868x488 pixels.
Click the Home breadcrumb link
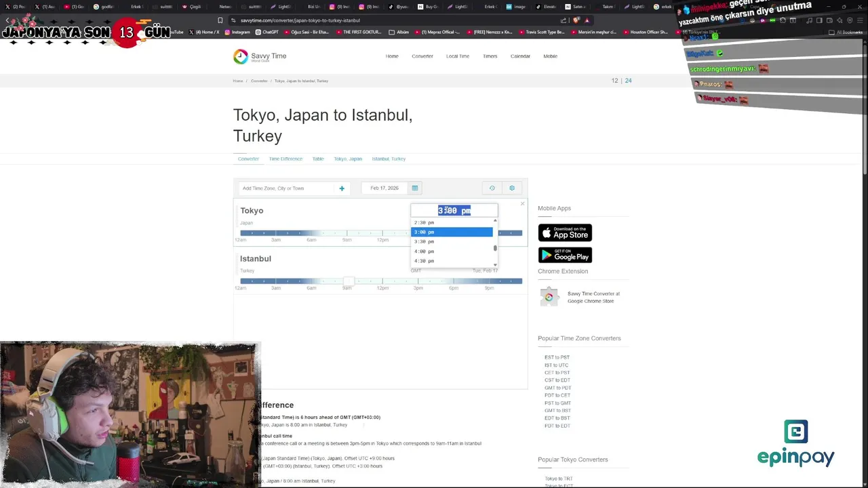(x=238, y=81)
